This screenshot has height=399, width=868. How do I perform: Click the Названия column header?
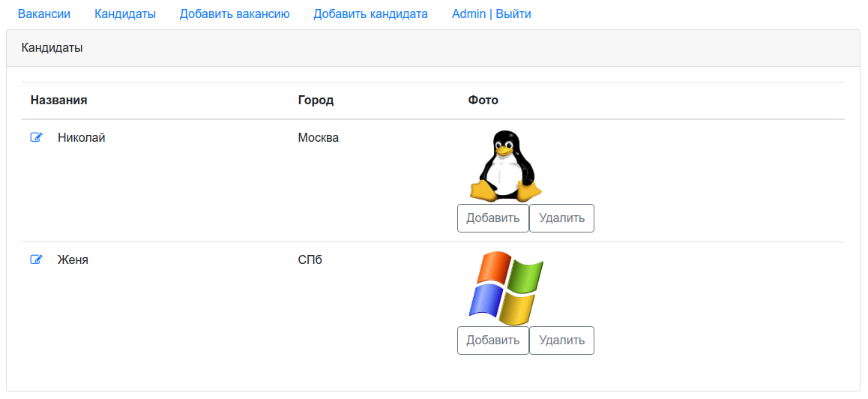(x=58, y=100)
